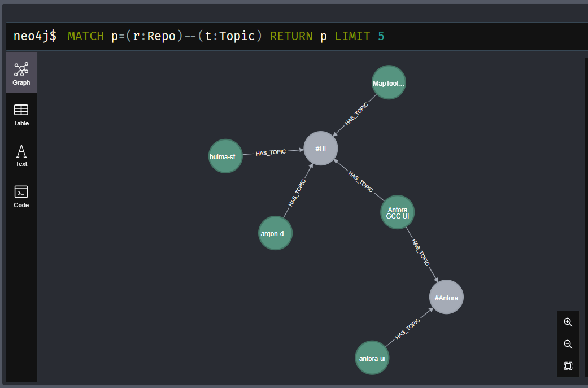Open the Code view panel
The height and width of the screenshot is (388, 588).
point(21,196)
